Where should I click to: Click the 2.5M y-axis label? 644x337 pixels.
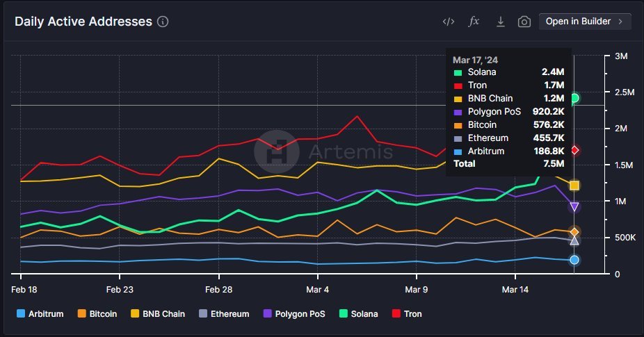point(625,92)
